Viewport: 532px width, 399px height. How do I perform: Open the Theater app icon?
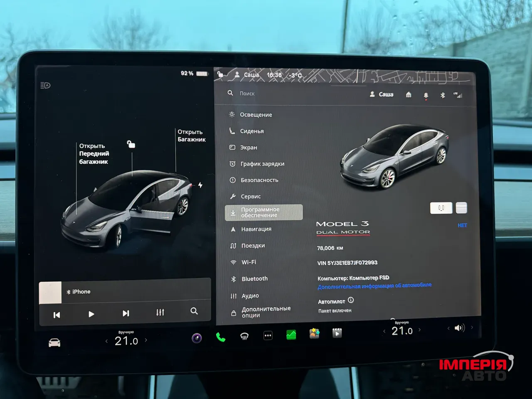pyautogui.click(x=337, y=333)
